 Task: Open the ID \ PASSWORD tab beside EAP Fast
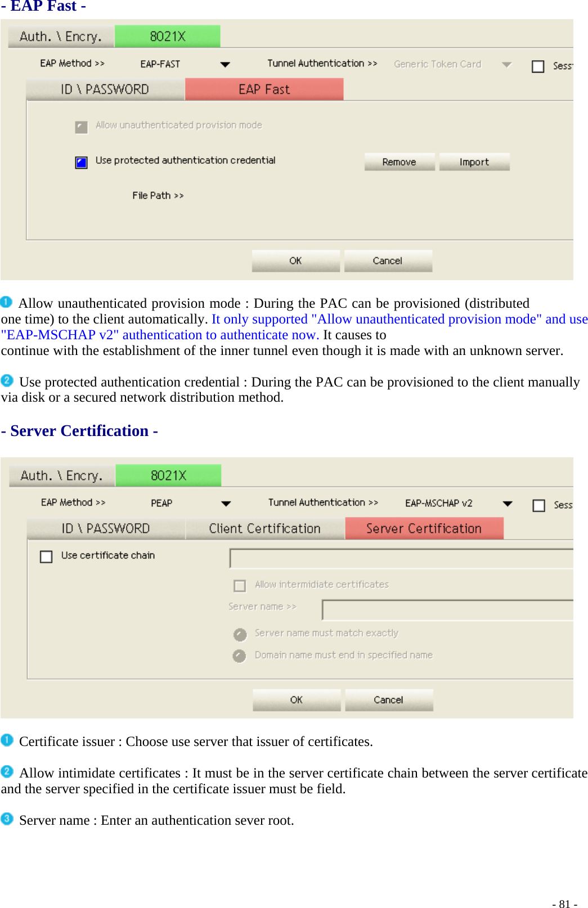click(105, 89)
